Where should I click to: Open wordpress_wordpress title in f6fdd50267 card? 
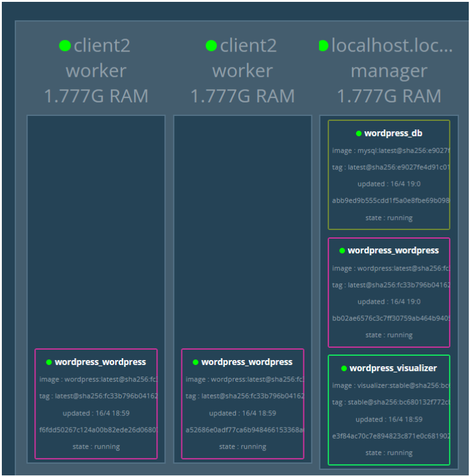100,362
